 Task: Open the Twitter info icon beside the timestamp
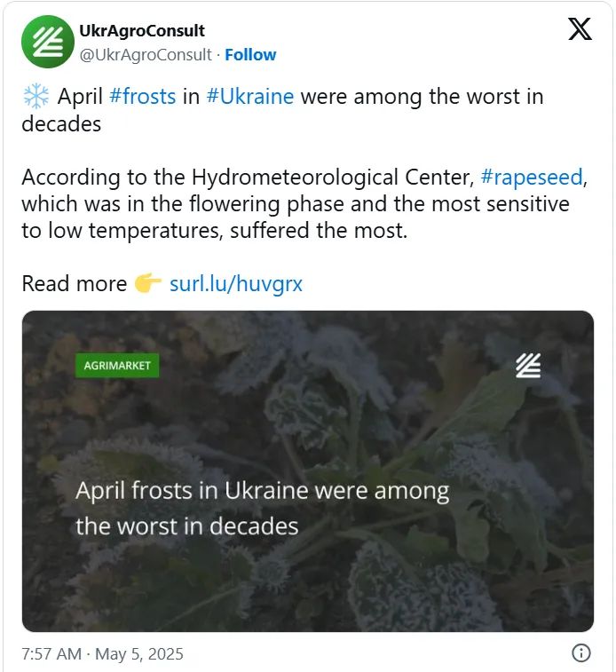pyautogui.click(x=581, y=653)
